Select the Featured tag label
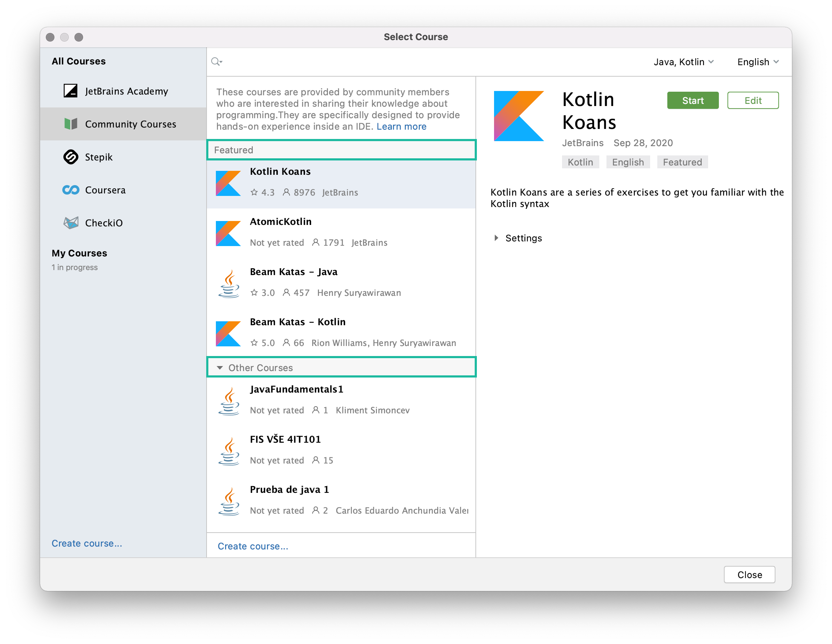 point(682,162)
